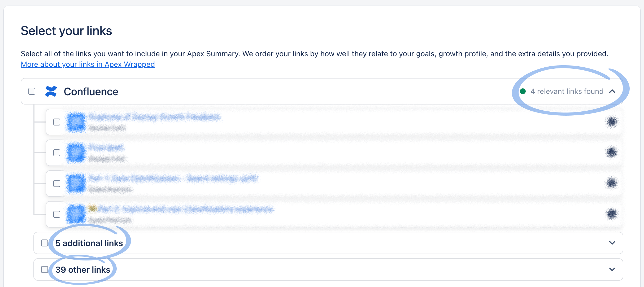Screen dimensions: 644x287
Task: Click the green status dot beside relevant links
Action: pos(523,91)
